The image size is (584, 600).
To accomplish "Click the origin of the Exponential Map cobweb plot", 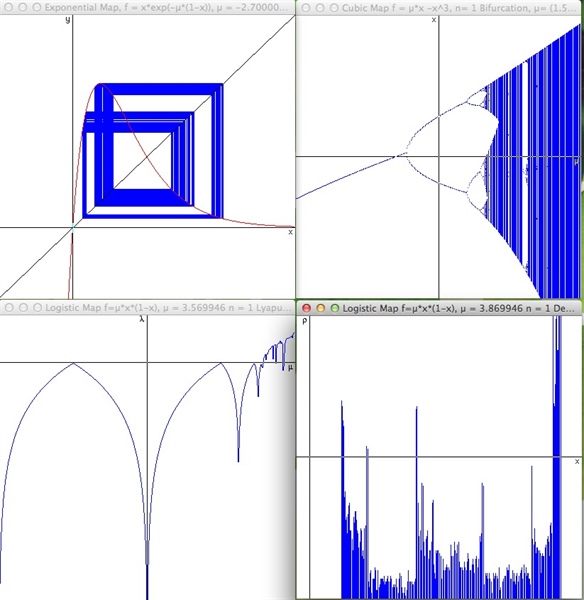I will coord(72,228).
